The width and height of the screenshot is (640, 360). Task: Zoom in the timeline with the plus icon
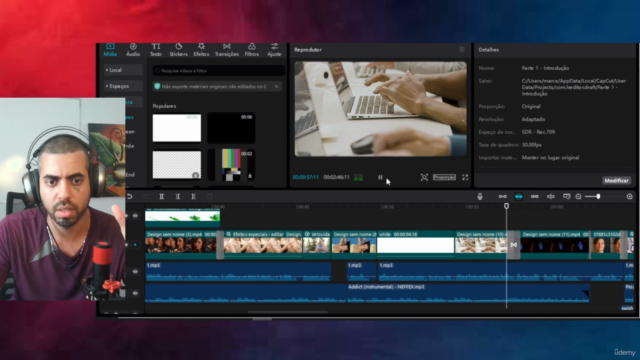point(629,197)
